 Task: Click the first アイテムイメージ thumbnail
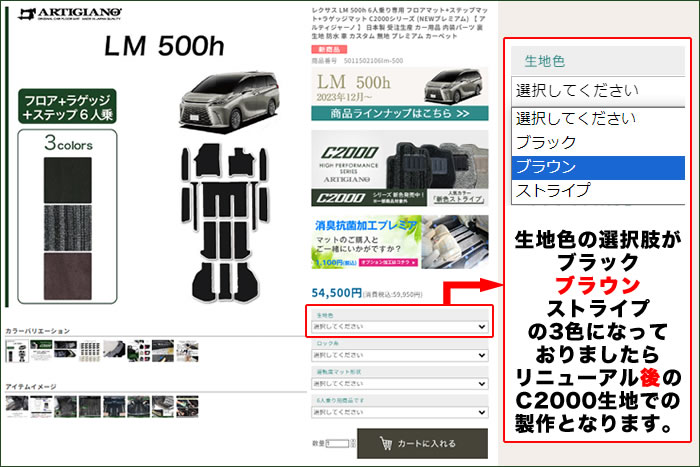click(x=17, y=406)
